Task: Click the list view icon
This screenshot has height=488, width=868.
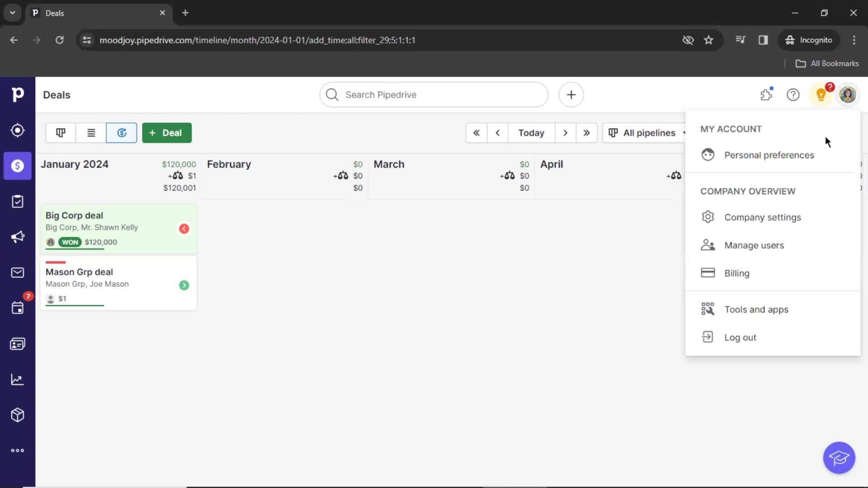Action: [91, 132]
